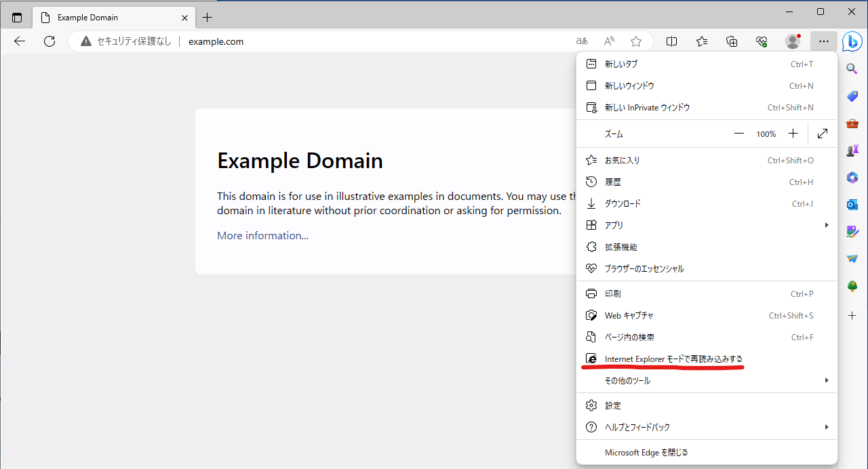Click the three-dot settings and more button
Image resolution: width=868 pixels, height=469 pixels.
(823, 41)
